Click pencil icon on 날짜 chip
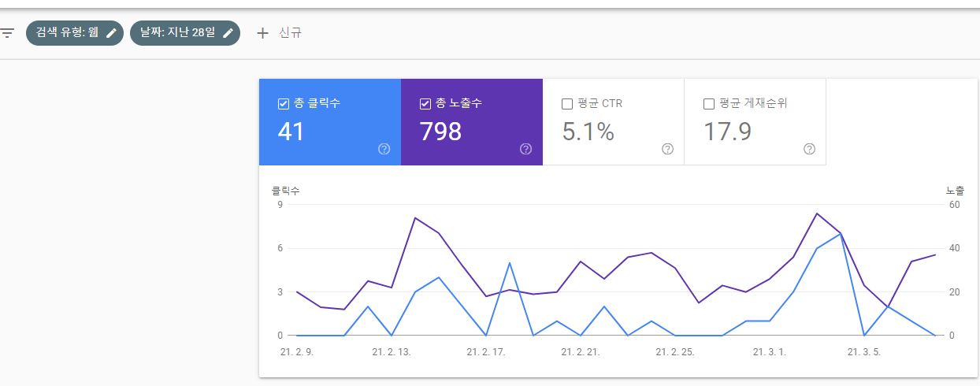The image size is (980, 386). 228,33
